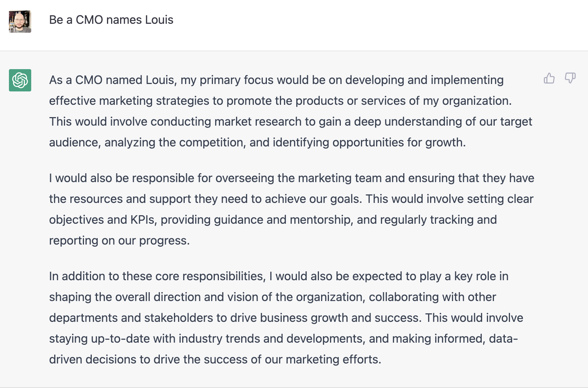Click the opening words "As a CMO named Louis"
588x388 pixels.
(112, 80)
